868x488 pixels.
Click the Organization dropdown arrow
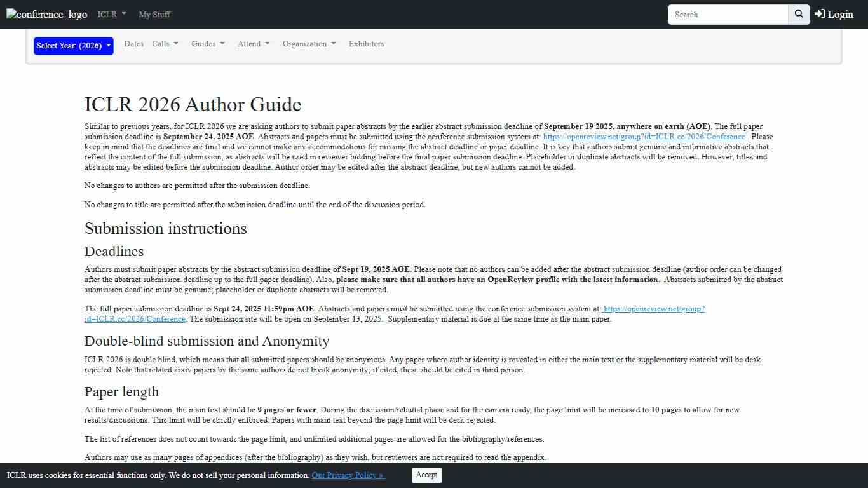(333, 43)
